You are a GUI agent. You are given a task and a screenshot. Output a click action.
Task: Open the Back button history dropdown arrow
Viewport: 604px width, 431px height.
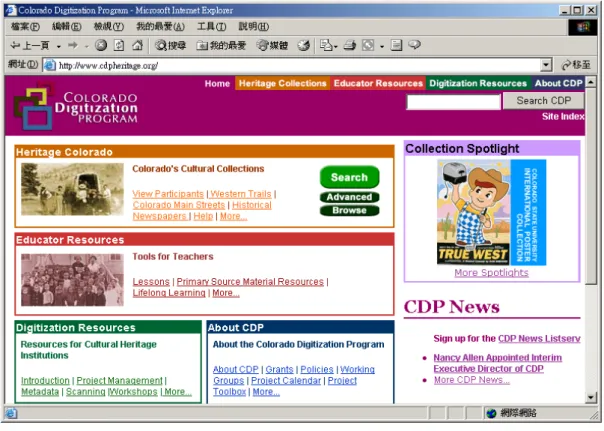pyautogui.click(x=59, y=46)
